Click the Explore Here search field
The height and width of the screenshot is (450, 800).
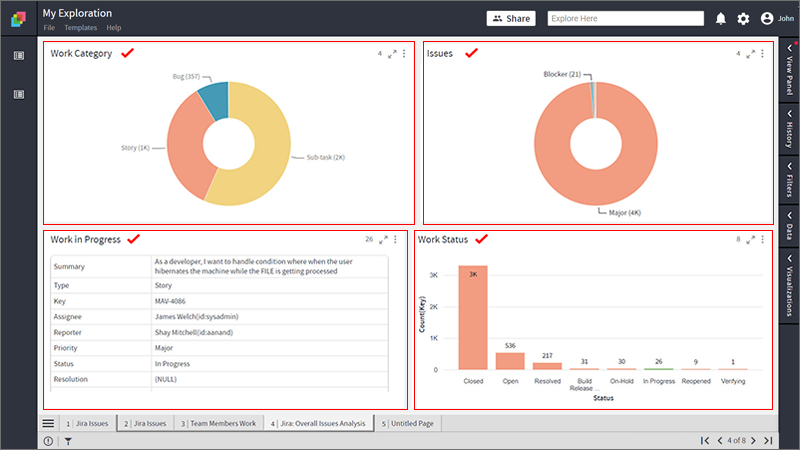coord(626,18)
